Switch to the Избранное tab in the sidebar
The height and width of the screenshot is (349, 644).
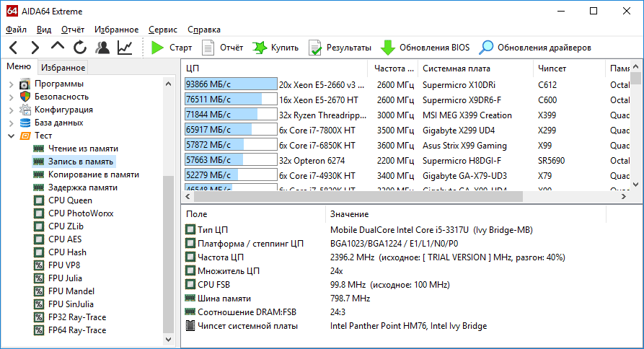(63, 67)
